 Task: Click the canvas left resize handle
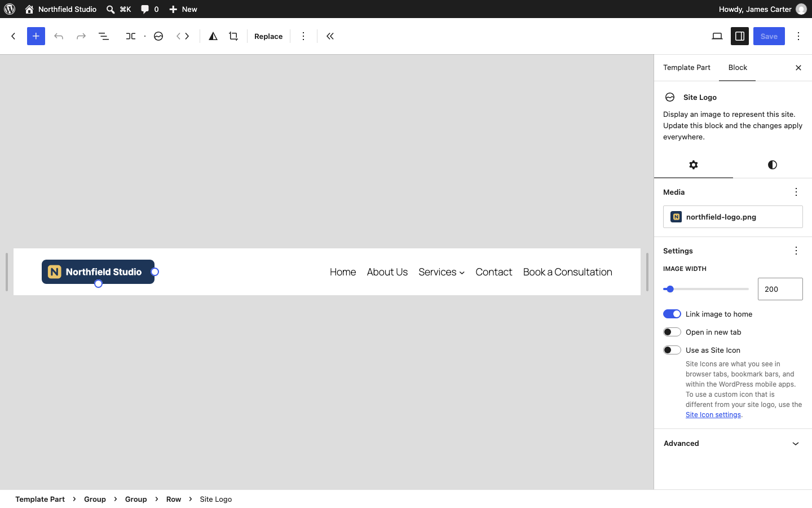(7, 272)
